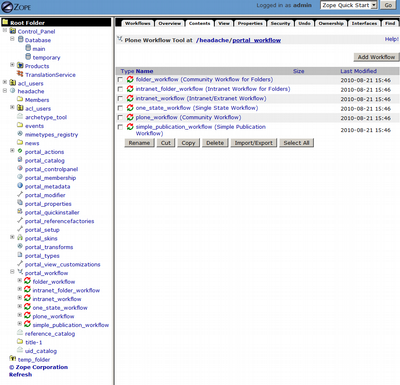This screenshot has height=385, width=400.
Task: Expand intranet_workflow node in the tree
Action: pos(19,298)
